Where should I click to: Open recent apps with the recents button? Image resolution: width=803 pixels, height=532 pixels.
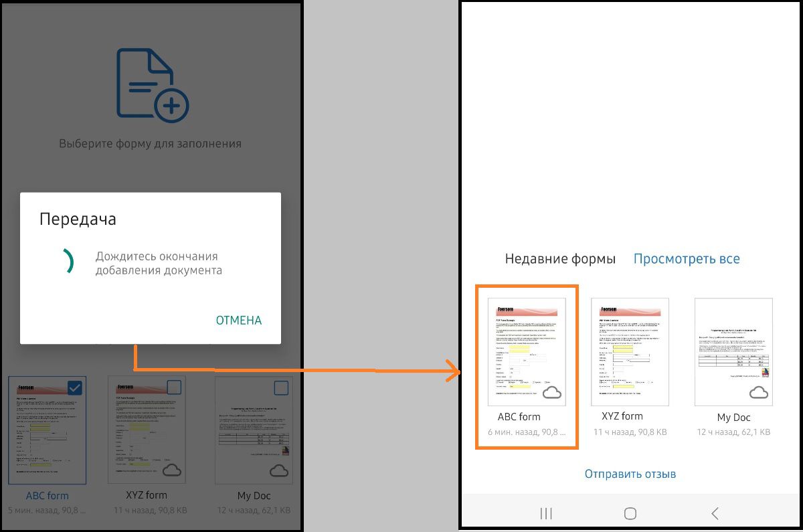point(545,513)
